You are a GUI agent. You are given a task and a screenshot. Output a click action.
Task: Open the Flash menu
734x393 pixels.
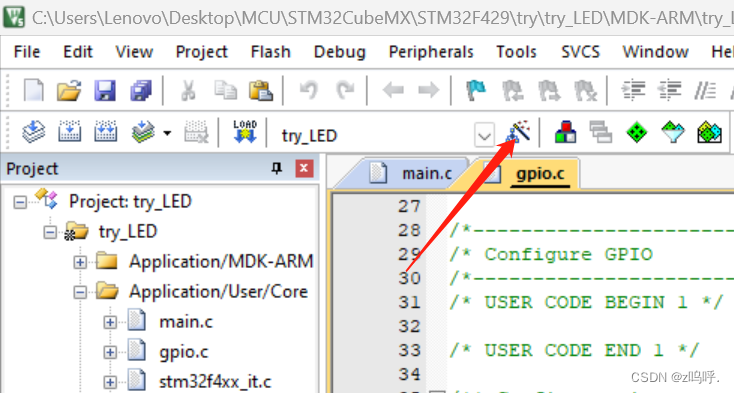coord(271,51)
